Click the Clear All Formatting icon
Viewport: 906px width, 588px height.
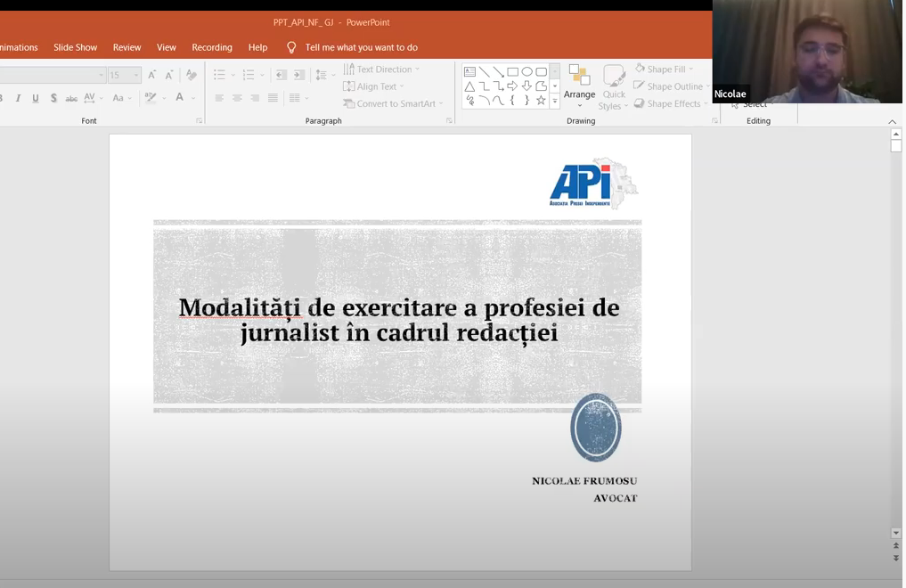tap(191, 76)
